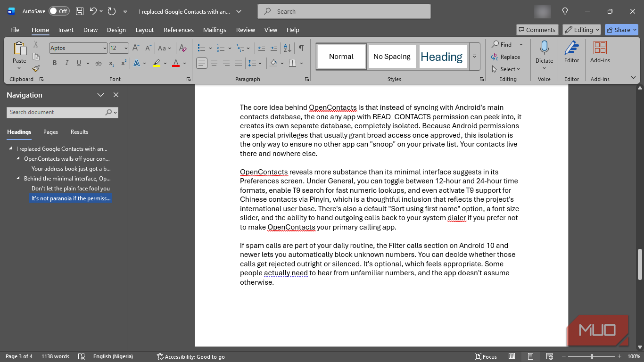Click the Copy icon in Clipboard group
Image resolution: width=644 pixels, height=362 pixels.
(36, 57)
